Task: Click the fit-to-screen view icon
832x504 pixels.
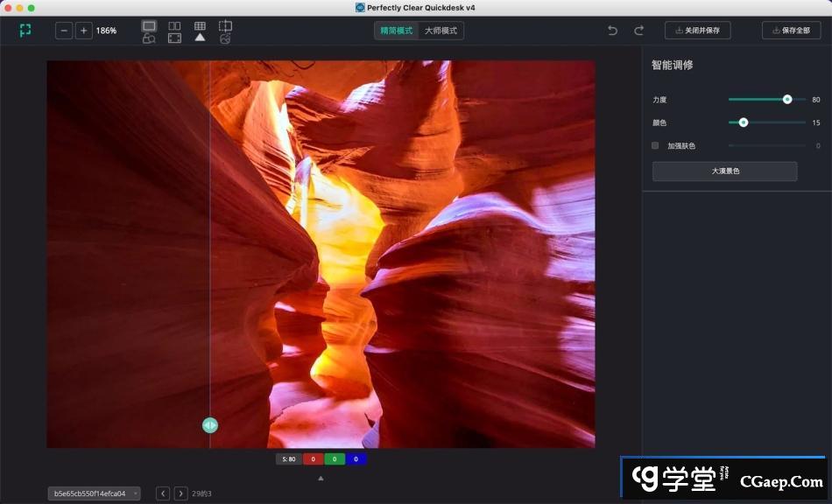Action: coord(174,38)
